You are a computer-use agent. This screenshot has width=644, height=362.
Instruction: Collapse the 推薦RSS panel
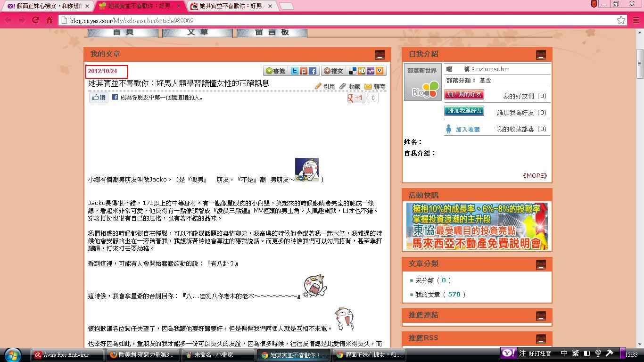[x=541, y=339]
